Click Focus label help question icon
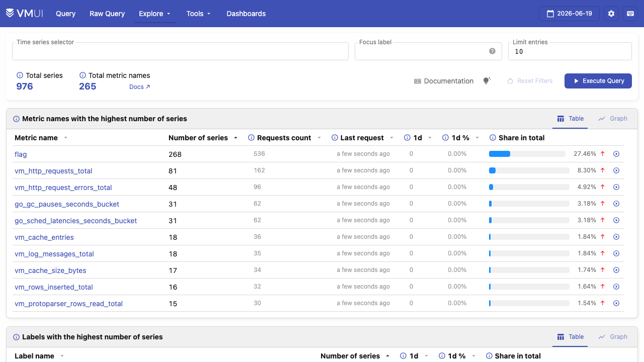This screenshot has height=362, width=644. coord(492,51)
